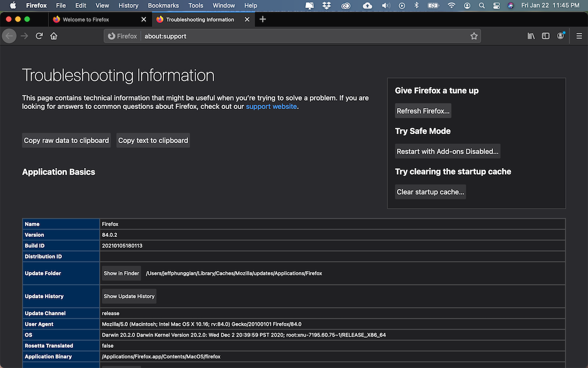Click the Rosetta Translated value false
Viewport: 588px width, 368px height.
tap(108, 346)
